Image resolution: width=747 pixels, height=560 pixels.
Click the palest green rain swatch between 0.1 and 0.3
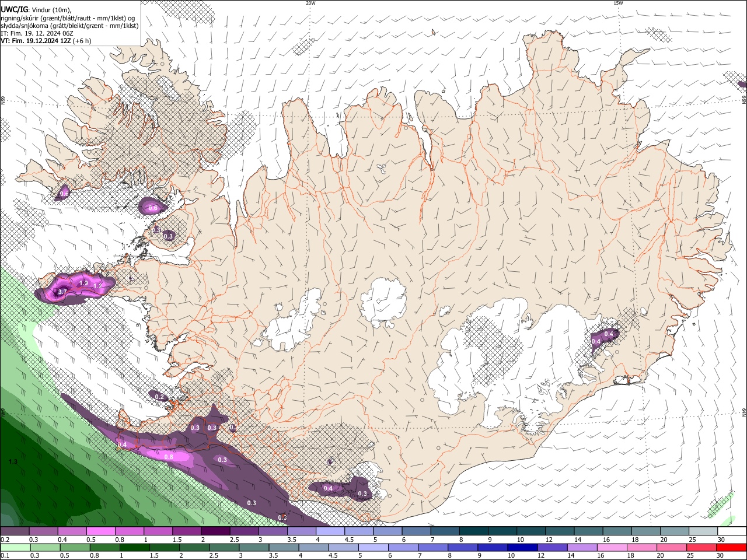[x=16, y=547]
